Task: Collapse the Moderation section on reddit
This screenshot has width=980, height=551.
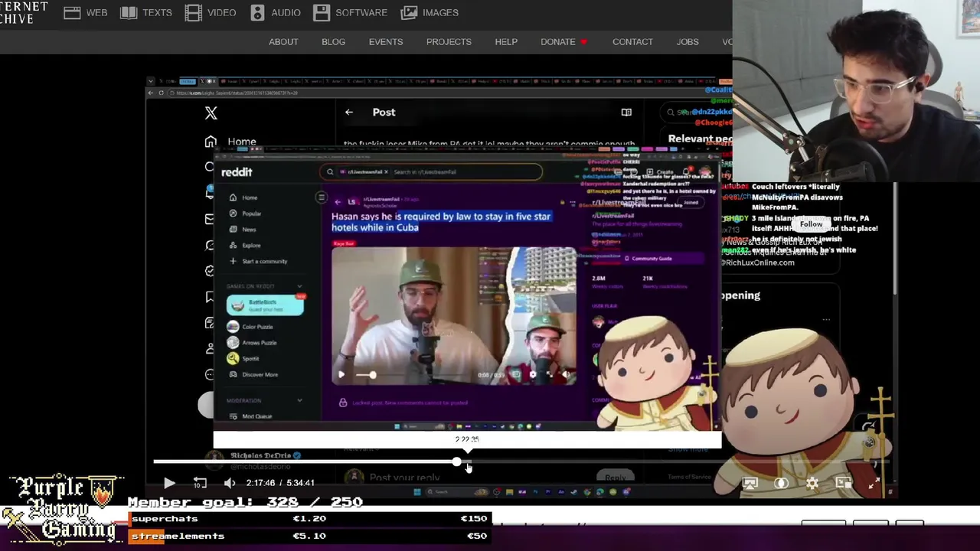Action: [299, 400]
